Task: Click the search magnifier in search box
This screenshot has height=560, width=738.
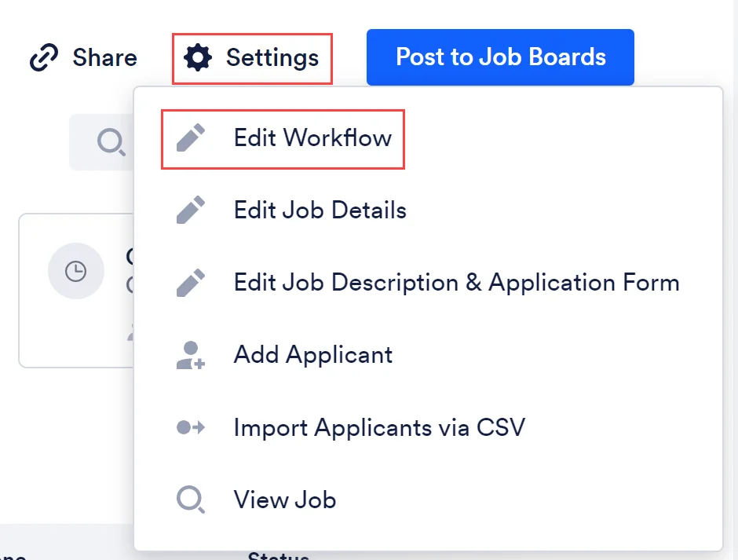Action: (x=111, y=141)
